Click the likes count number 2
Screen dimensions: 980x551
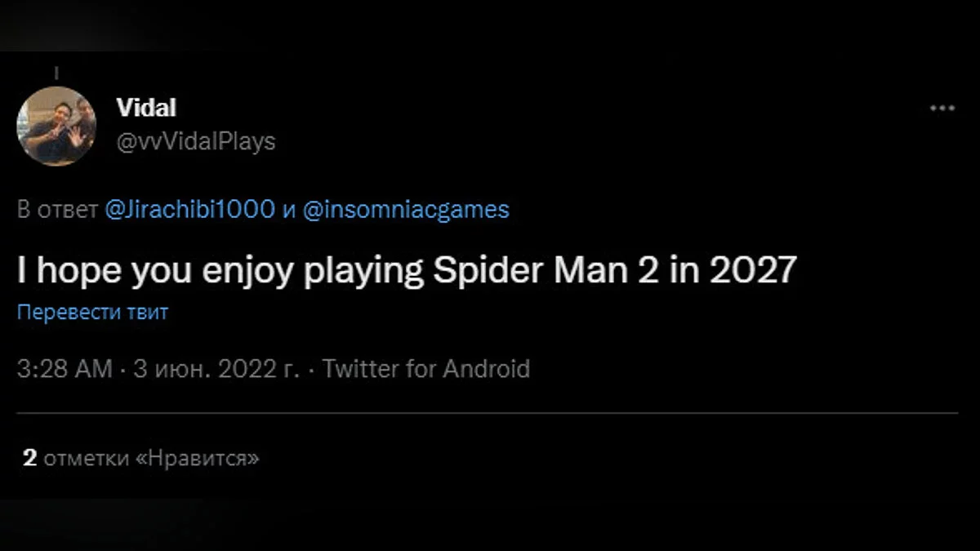point(30,458)
